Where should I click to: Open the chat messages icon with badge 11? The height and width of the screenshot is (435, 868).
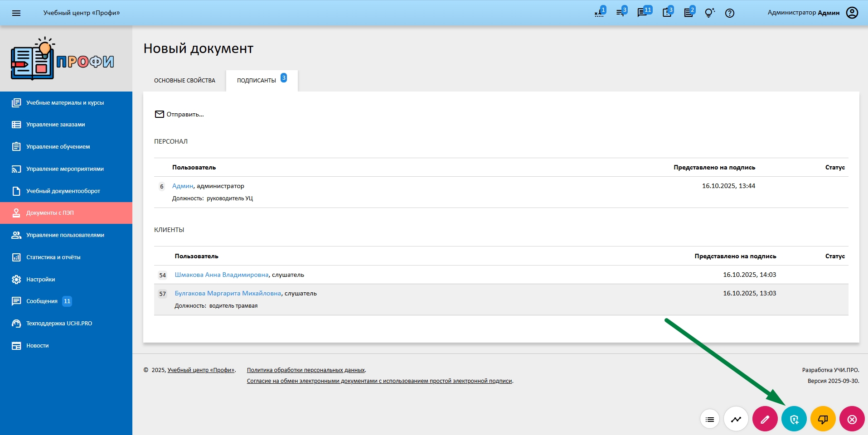point(642,13)
